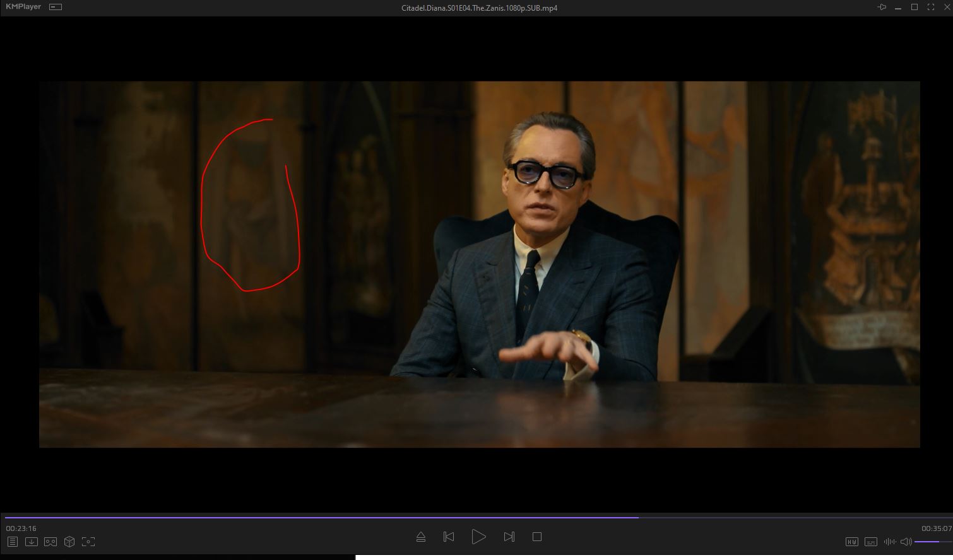Click the download video icon
The image size is (953, 560).
pyautogui.click(x=31, y=542)
